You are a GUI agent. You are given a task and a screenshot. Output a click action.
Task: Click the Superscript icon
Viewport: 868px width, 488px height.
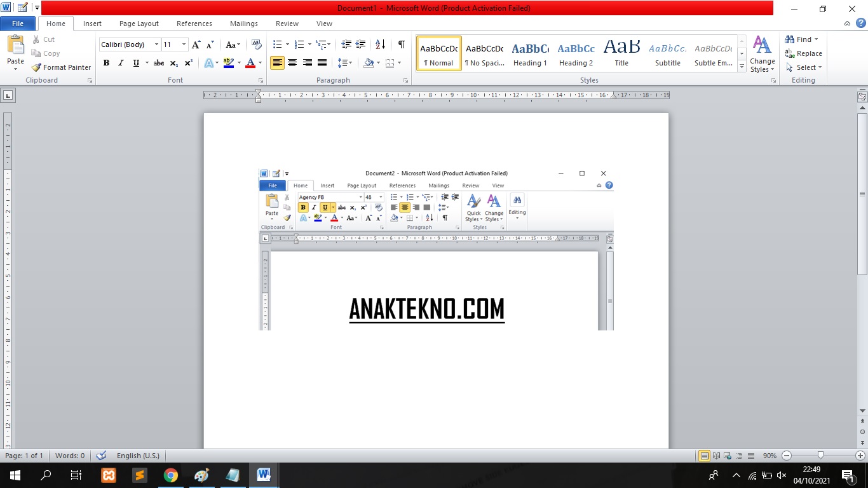(x=187, y=63)
